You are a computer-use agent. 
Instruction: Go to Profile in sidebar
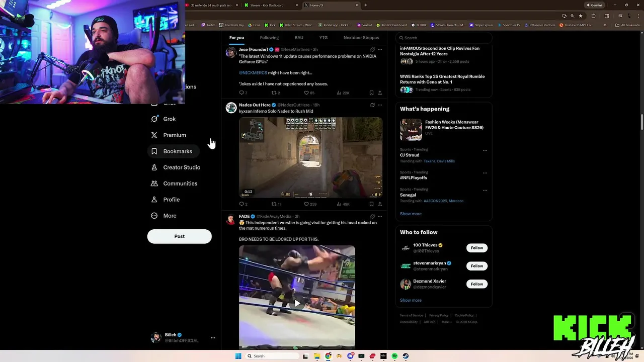[x=166, y=200]
